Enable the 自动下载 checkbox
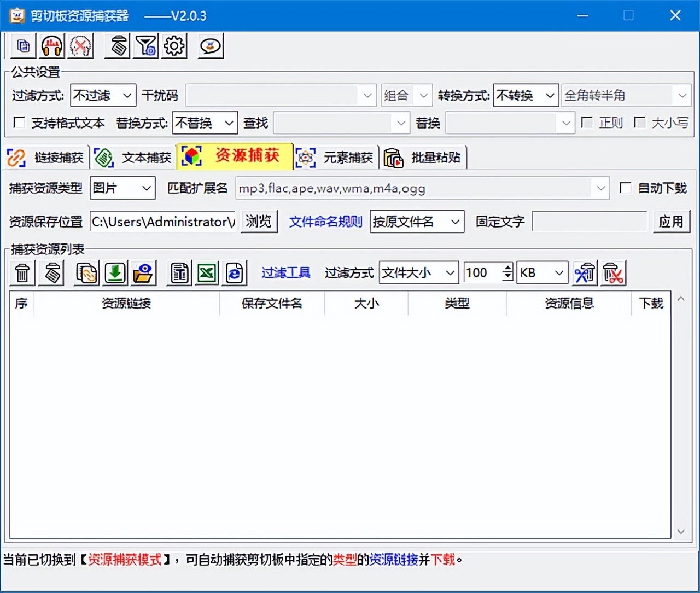 (626, 188)
